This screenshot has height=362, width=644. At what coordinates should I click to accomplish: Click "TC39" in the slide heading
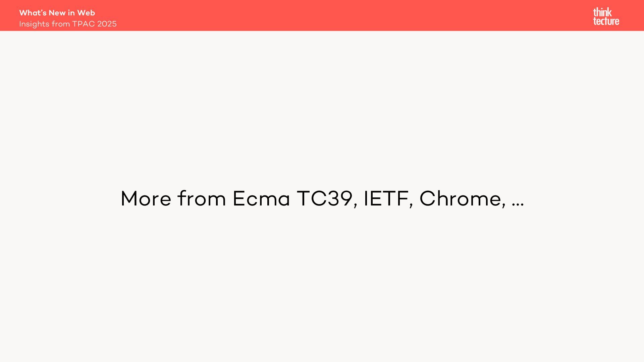click(325, 198)
